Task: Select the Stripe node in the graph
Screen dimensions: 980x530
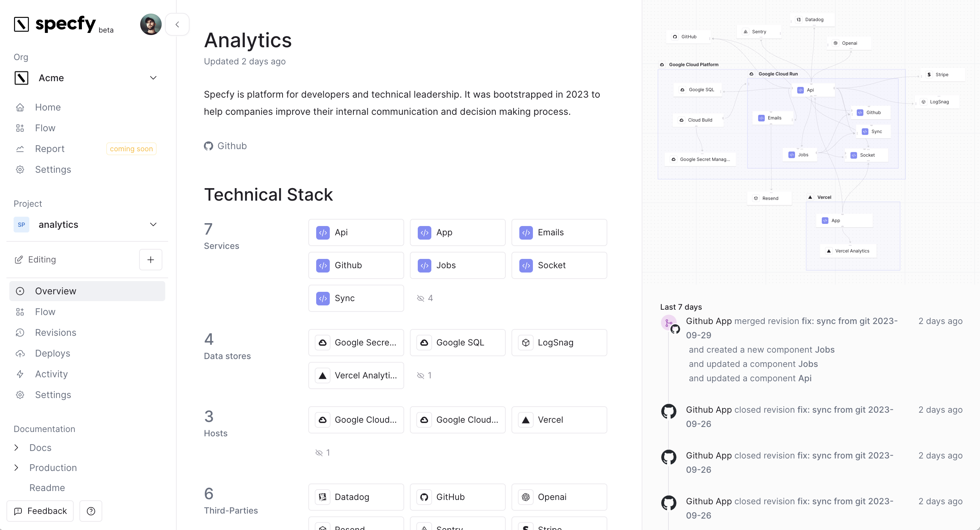Action: pyautogui.click(x=942, y=75)
